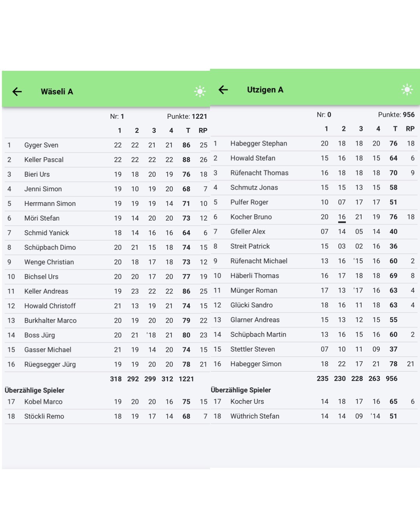
Task: Click RP column header in Wäseli table
Action: coord(203,131)
